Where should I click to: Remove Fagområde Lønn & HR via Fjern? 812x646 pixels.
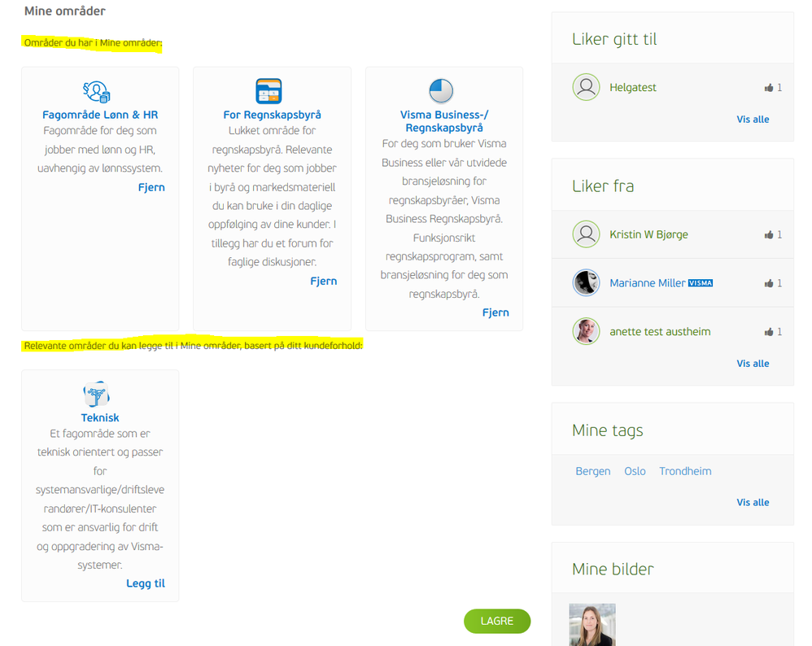click(x=151, y=187)
